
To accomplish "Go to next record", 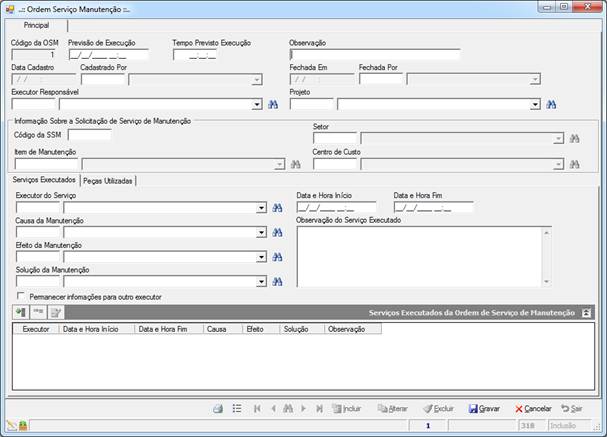I will point(303,409).
